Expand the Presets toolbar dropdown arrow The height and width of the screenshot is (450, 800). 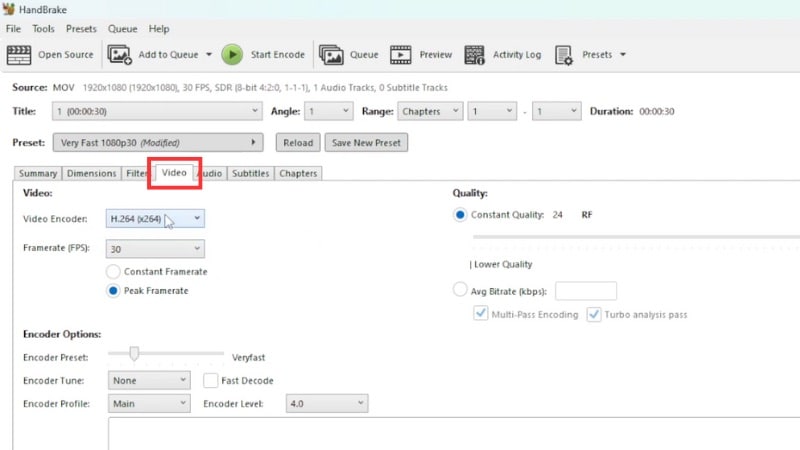(623, 55)
